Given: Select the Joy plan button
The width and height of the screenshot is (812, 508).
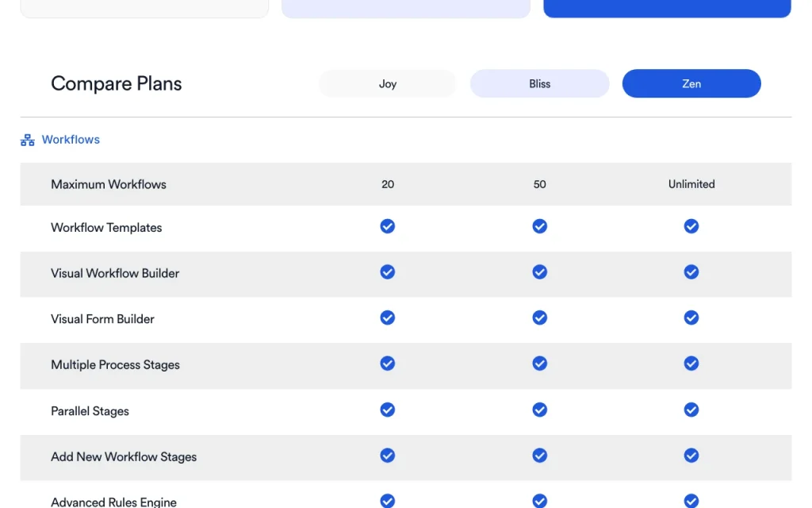Looking at the screenshot, I should [387, 83].
